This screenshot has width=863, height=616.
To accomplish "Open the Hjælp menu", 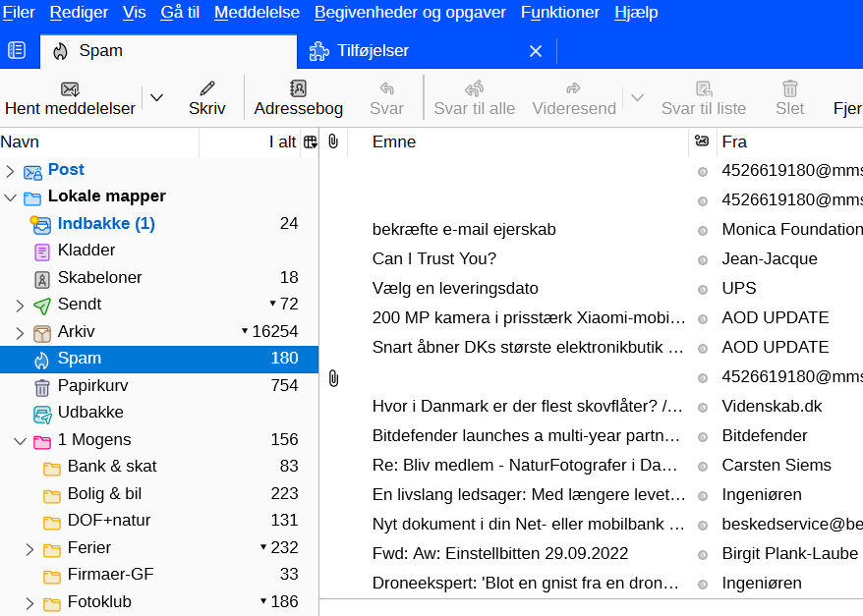I will point(636,12).
